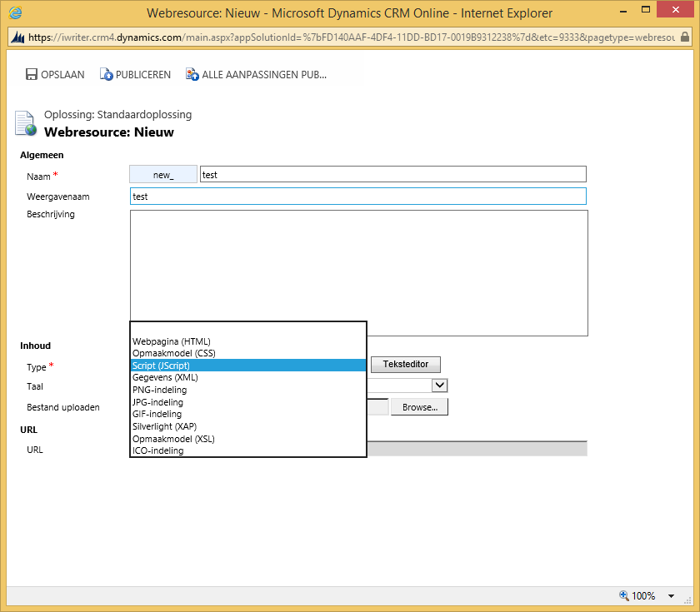Click the Internet Explorer icon in title bar
700x612 pixels.
coord(16,13)
